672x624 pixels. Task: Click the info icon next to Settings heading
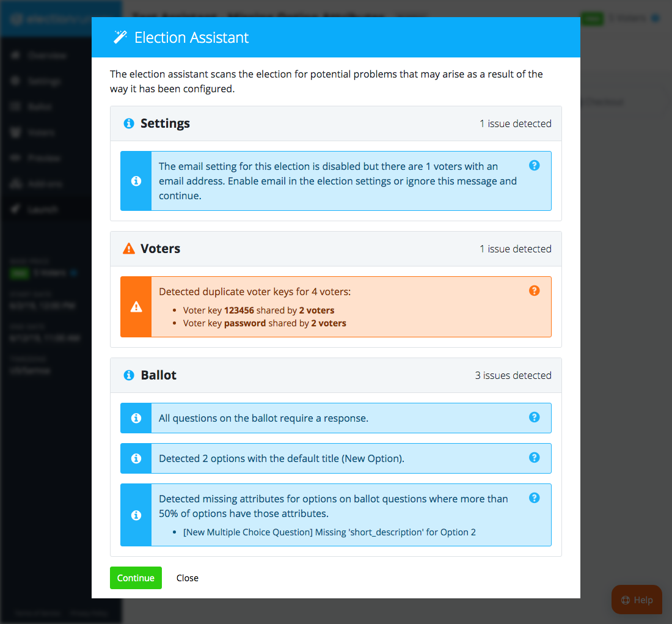[x=129, y=123]
